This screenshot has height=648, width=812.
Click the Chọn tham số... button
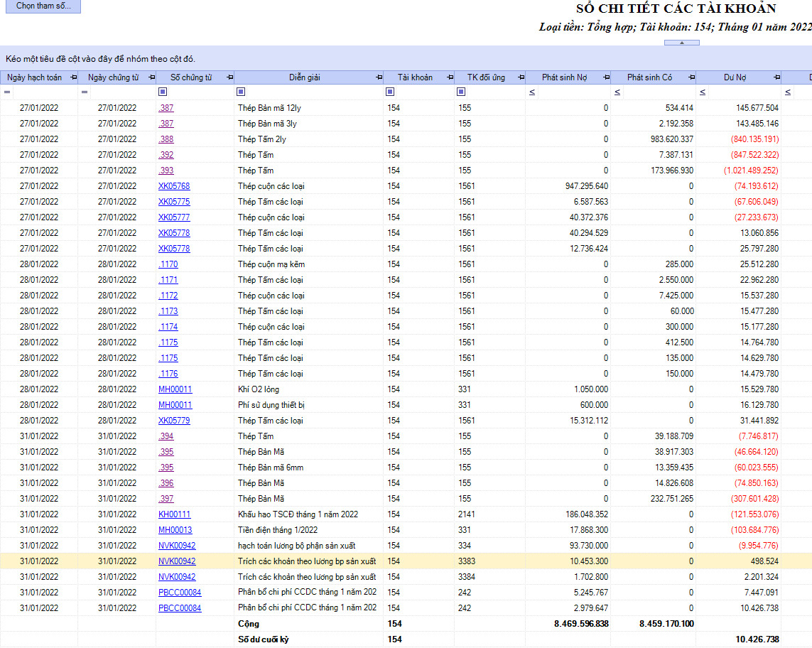pyautogui.click(x=43, y=6)
